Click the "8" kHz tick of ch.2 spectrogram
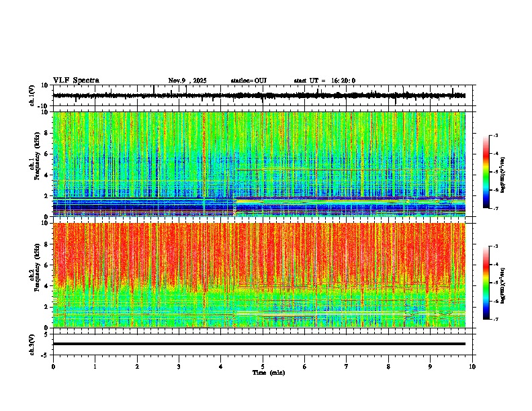This screenshot has height=411, width=532. 47,244
